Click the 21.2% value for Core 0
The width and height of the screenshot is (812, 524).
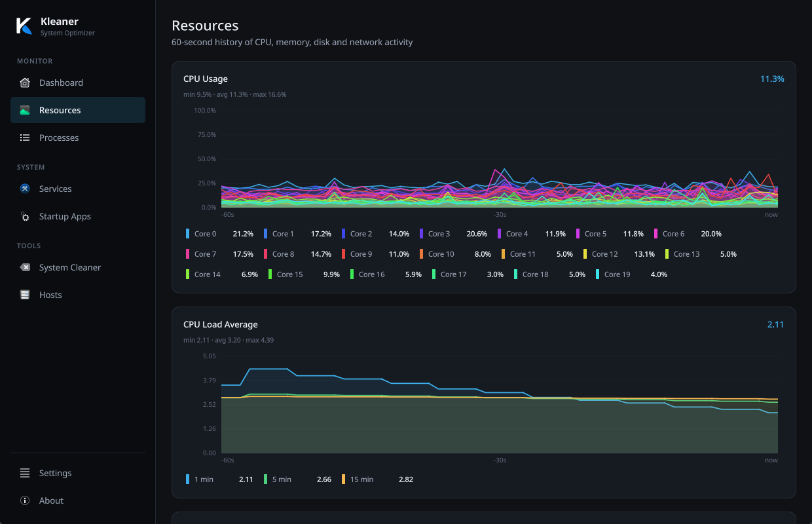tap(243, 234)
